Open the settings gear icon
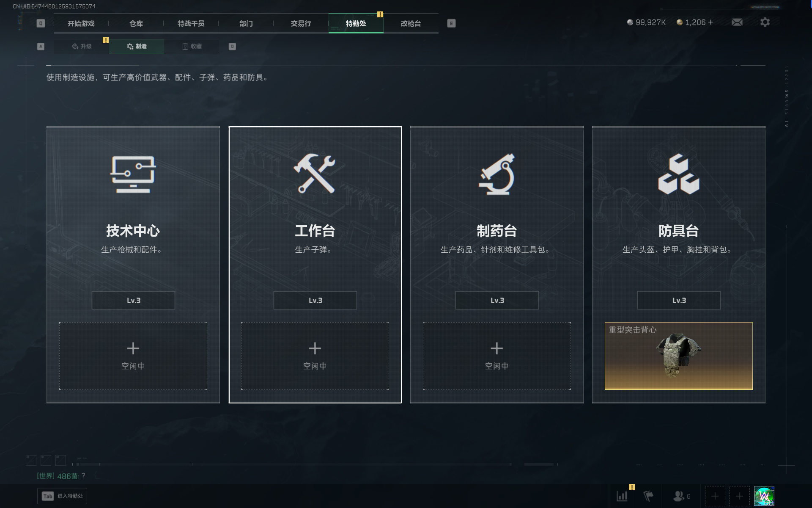The width and height of the screenshot is (812, 508). (x=765, y=22)
